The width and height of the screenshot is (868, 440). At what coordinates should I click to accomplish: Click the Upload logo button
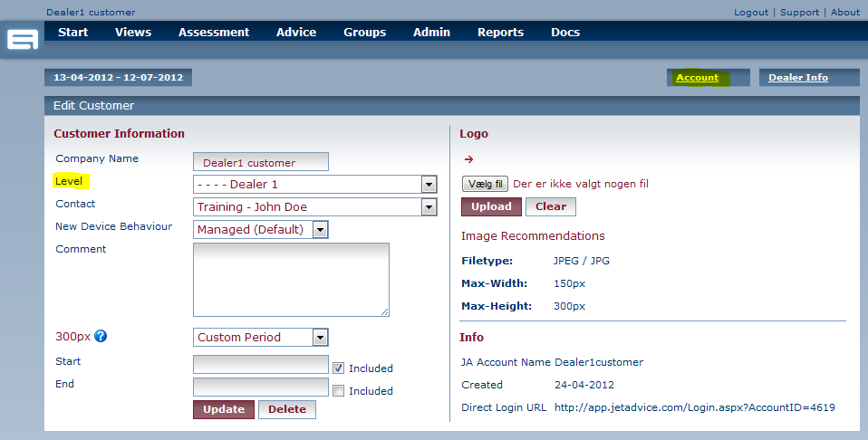point(491,206)
